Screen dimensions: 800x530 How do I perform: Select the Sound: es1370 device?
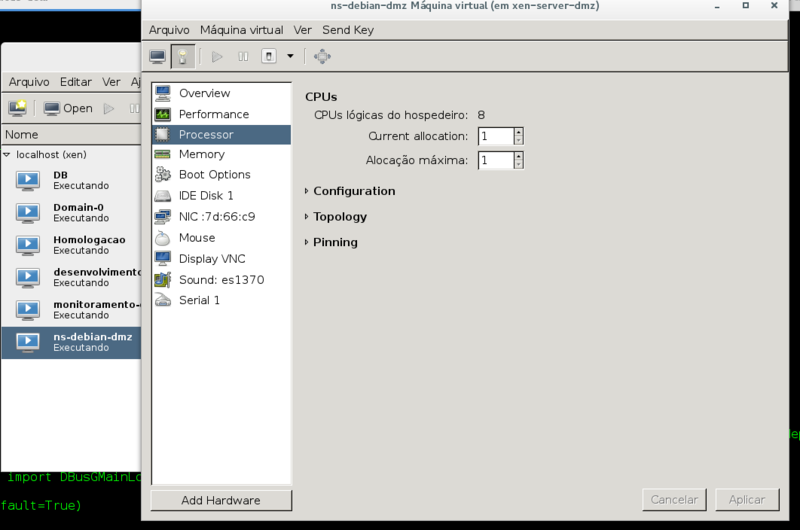(x=221, y=280)
